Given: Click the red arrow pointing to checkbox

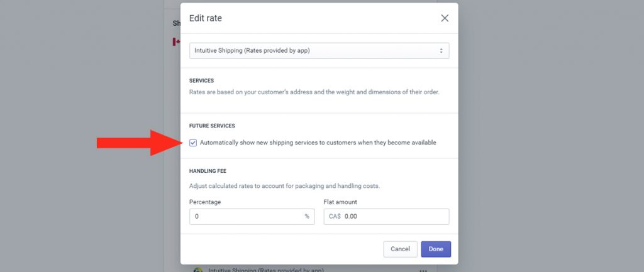Looking at the screenshot, I should click(x=140, y=143).
